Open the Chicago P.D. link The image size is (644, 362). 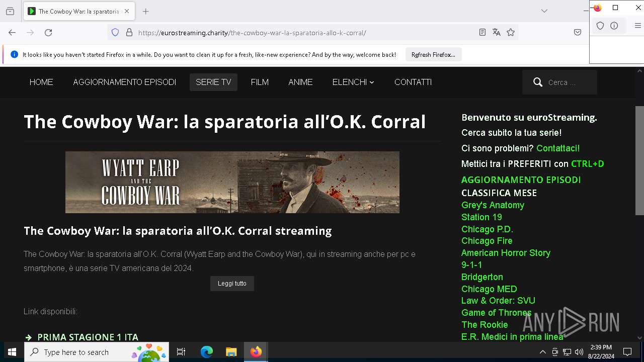click(x=487, y=229)
